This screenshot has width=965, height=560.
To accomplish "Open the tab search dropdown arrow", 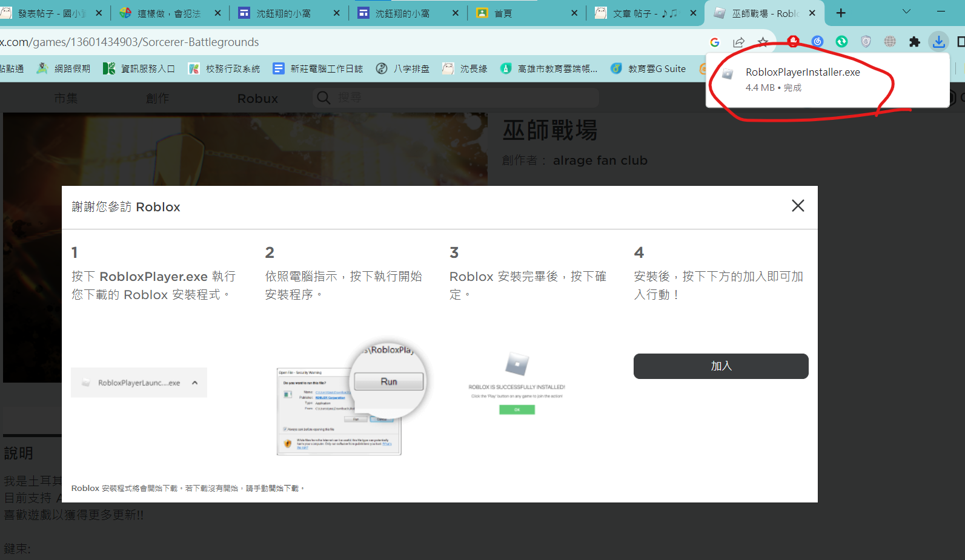I will (x=906, y=12).
